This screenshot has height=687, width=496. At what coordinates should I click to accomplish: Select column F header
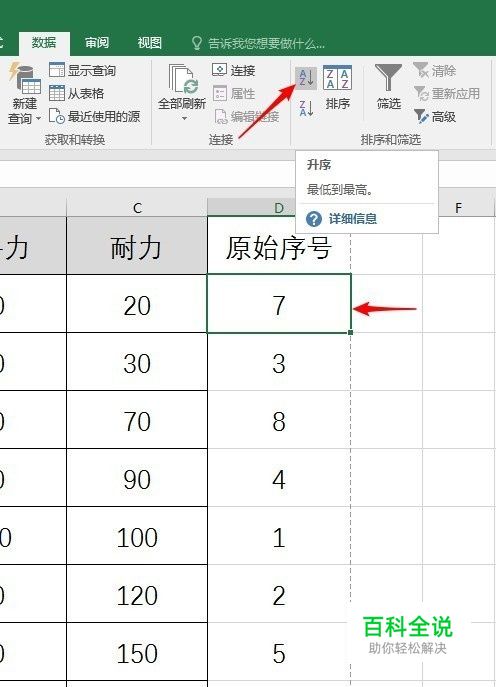(458, 207)
